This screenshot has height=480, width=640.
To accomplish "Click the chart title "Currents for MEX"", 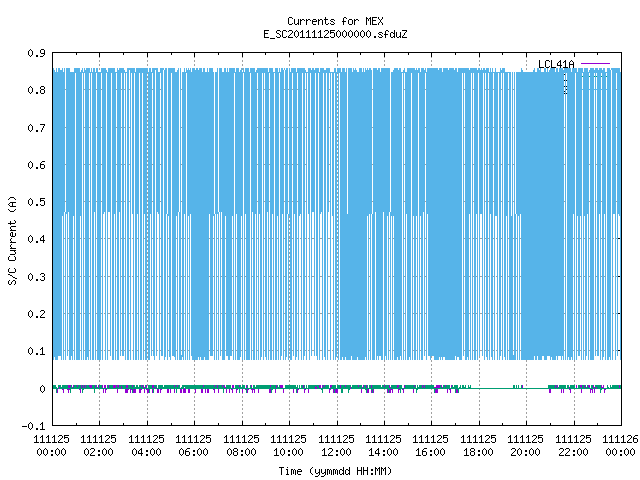I will (335, 21).
